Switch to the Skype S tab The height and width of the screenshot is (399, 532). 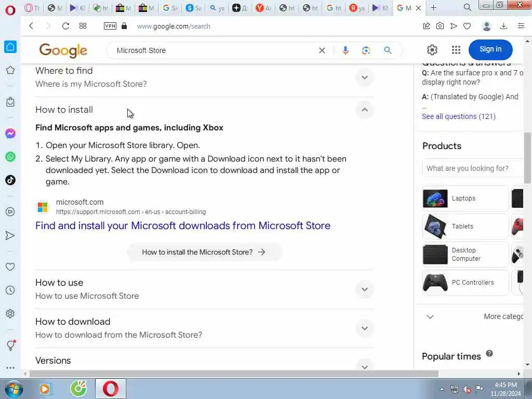pos(194,8)
